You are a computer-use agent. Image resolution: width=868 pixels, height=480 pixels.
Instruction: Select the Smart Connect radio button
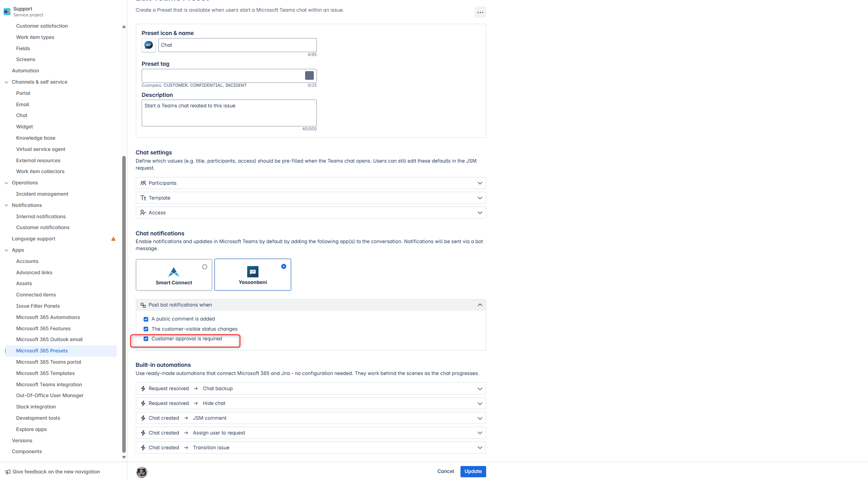coord(204,267)
